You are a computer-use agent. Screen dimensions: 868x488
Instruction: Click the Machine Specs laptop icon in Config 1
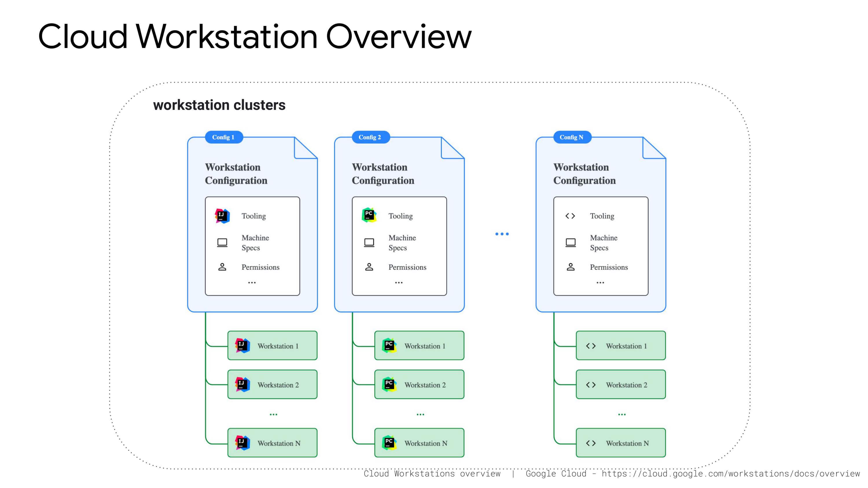(x=222, y=242)
